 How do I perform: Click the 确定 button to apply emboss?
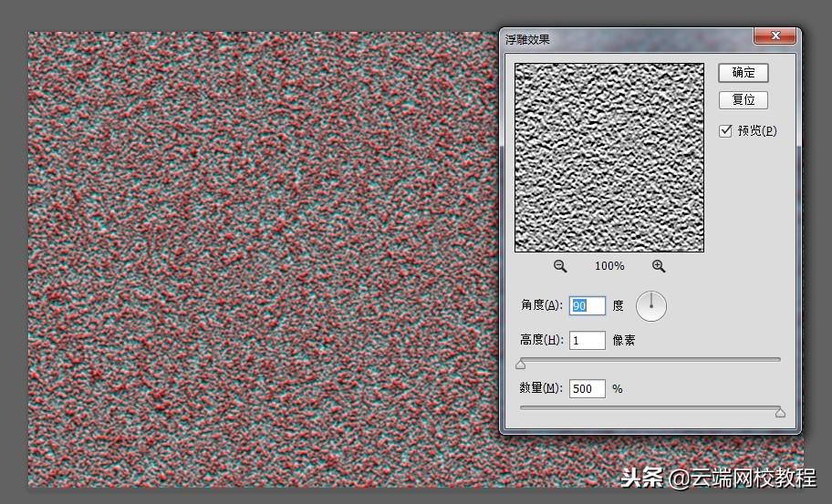click(x=743, y=73)
